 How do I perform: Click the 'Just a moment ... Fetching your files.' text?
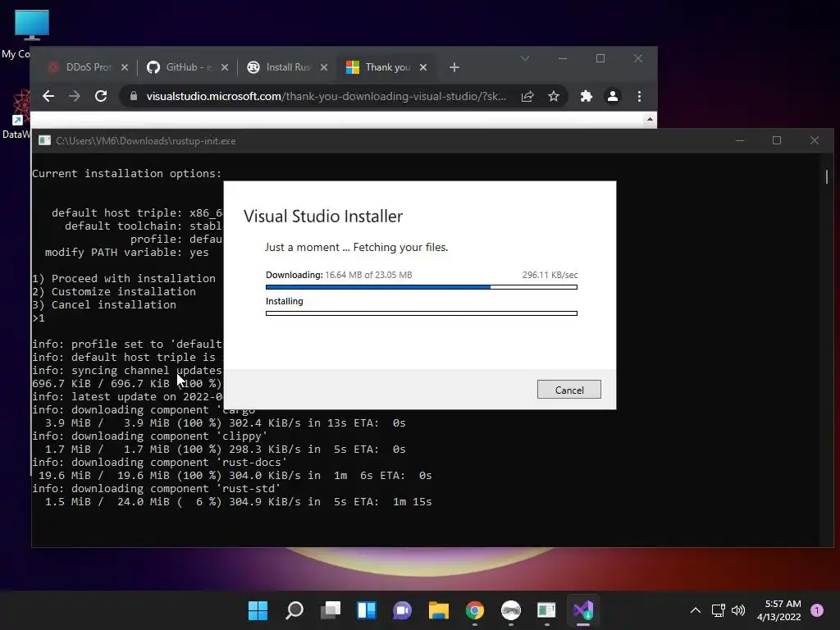[356, 247]
